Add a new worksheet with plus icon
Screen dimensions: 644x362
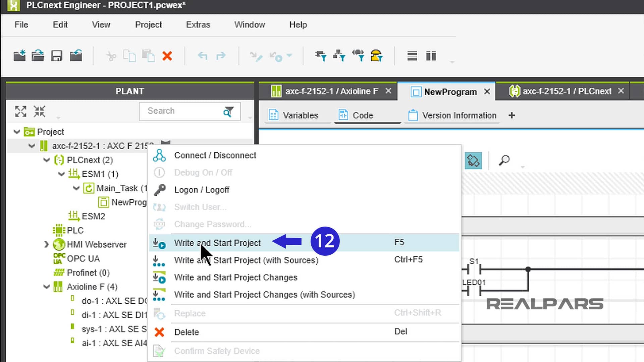[x=512, y=115]
